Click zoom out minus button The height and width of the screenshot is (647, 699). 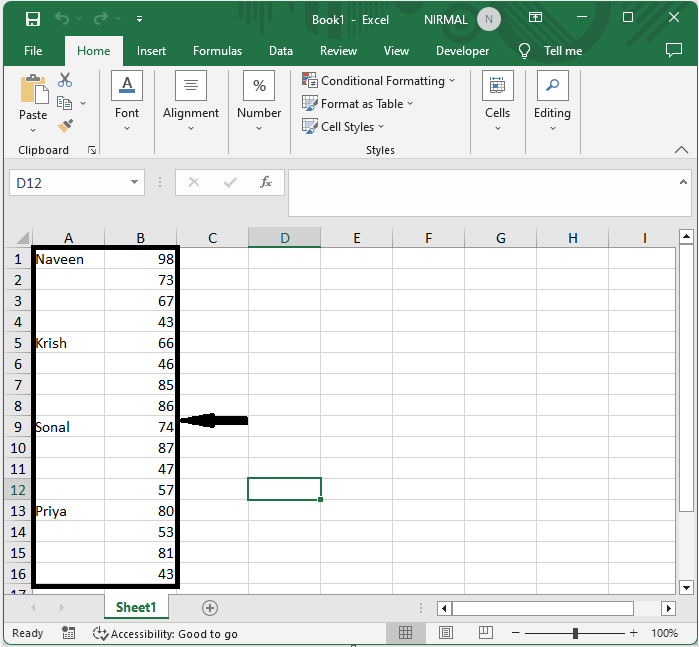516,632
